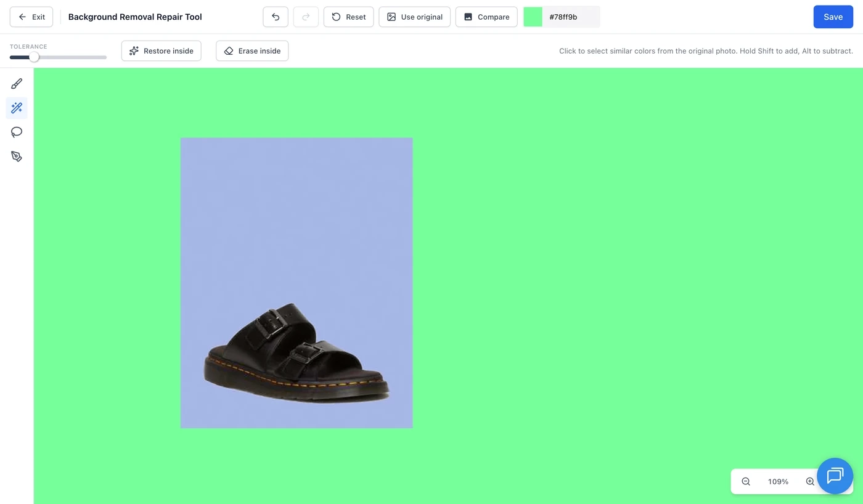Zoom in with the plus magnifier

point(810,481)
